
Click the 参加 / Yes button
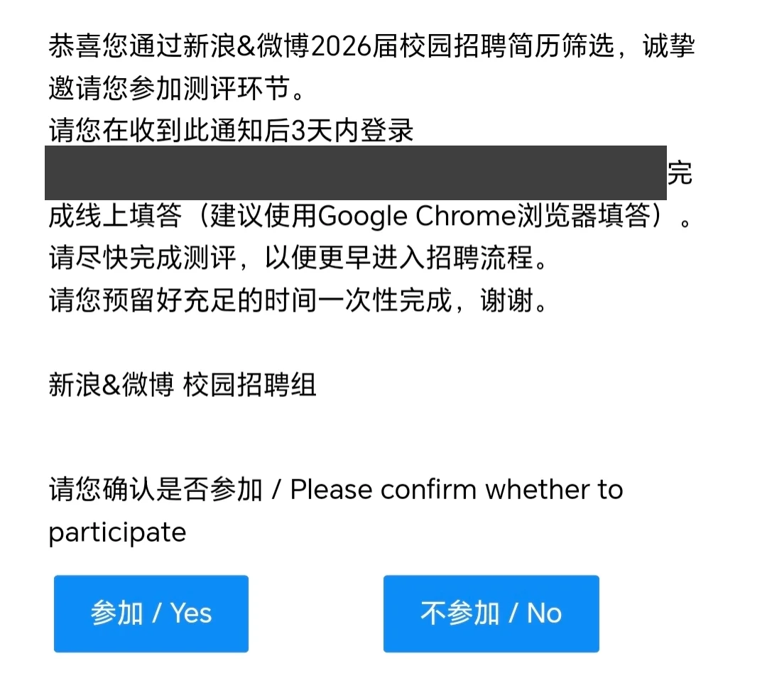pos(151,613)
